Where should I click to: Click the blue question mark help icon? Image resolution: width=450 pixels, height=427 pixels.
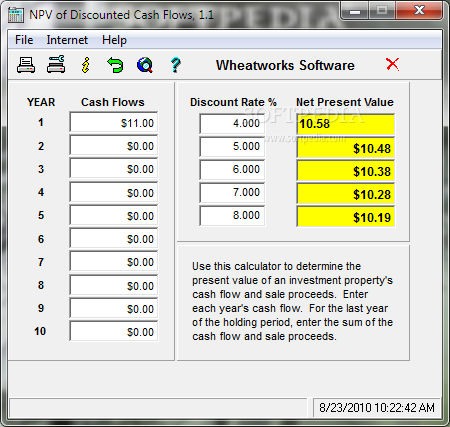click(x=175, y=65)
